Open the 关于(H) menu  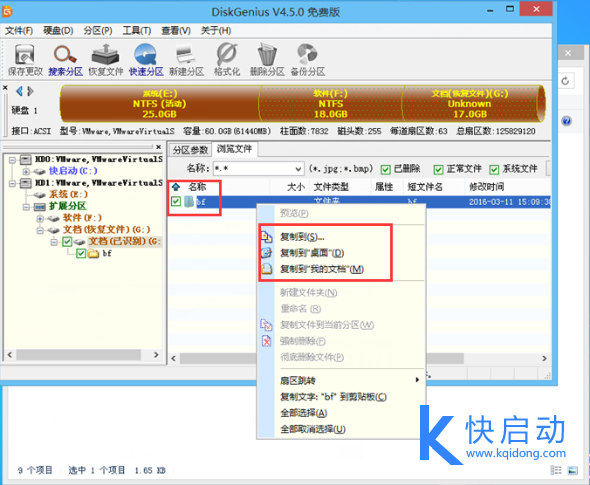click(x=216, y=30)
